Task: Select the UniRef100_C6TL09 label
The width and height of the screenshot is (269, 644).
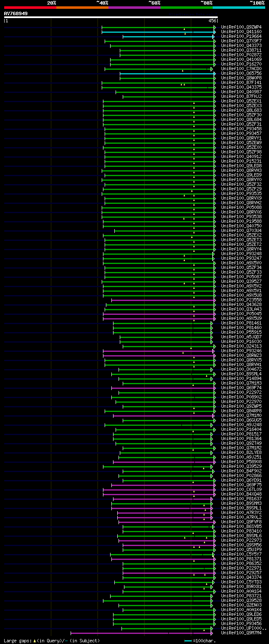Action: pos(241,489)
